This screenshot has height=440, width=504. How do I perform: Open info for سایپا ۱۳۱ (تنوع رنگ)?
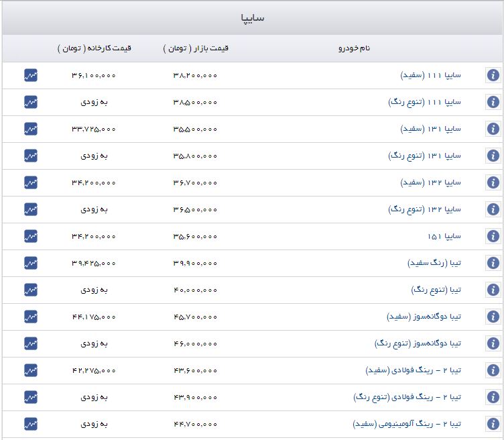(493, 156)
